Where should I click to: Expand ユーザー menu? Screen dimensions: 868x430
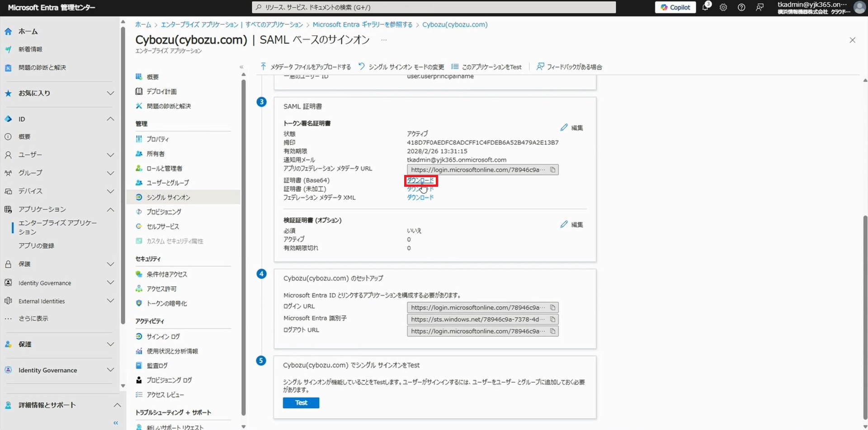(x=110, y=155)
